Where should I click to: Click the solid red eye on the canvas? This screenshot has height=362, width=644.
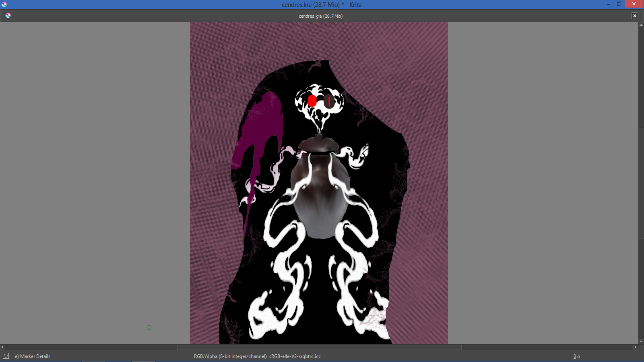312,101
